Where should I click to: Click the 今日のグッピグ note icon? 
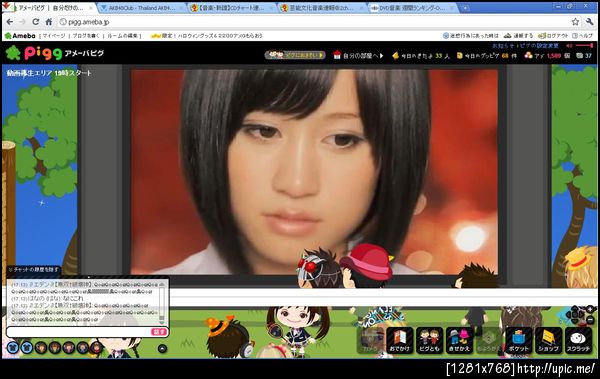coord(460,56)
